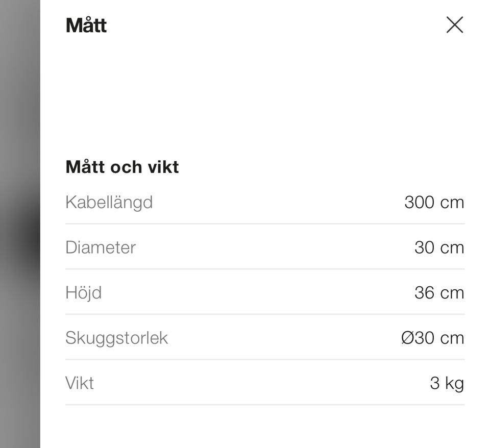Click the Kabellängd label
Screen dimensions: 490x448
coord(109,202)
